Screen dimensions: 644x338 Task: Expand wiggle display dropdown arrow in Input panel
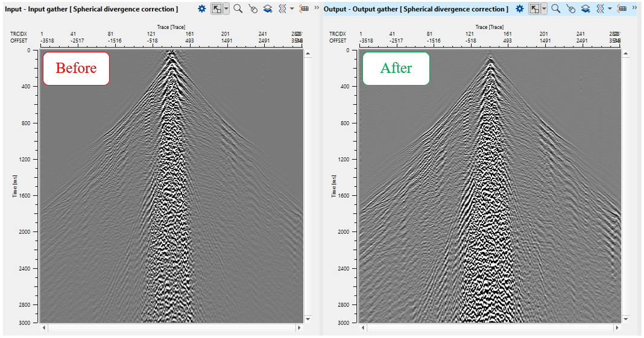pos(292,9)
